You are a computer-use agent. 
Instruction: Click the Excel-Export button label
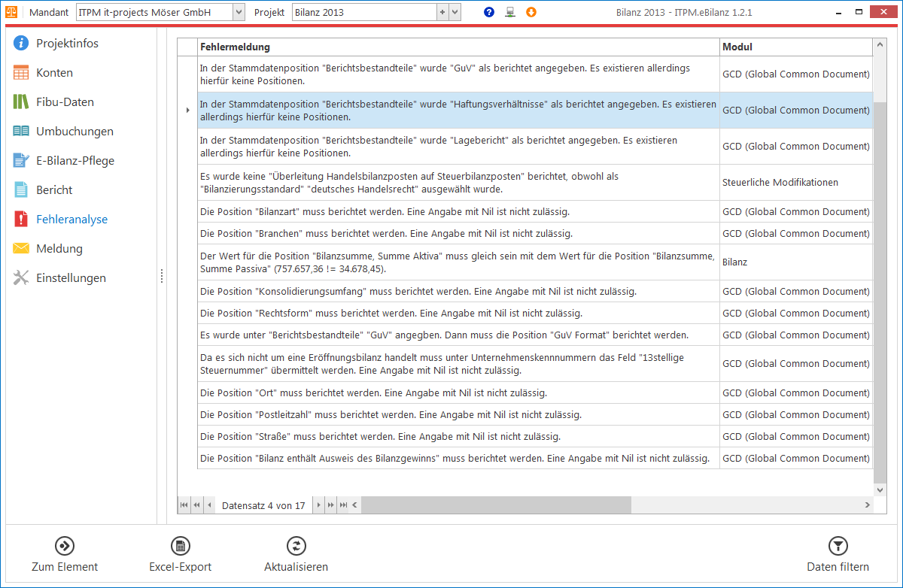(x=180, y=567)
